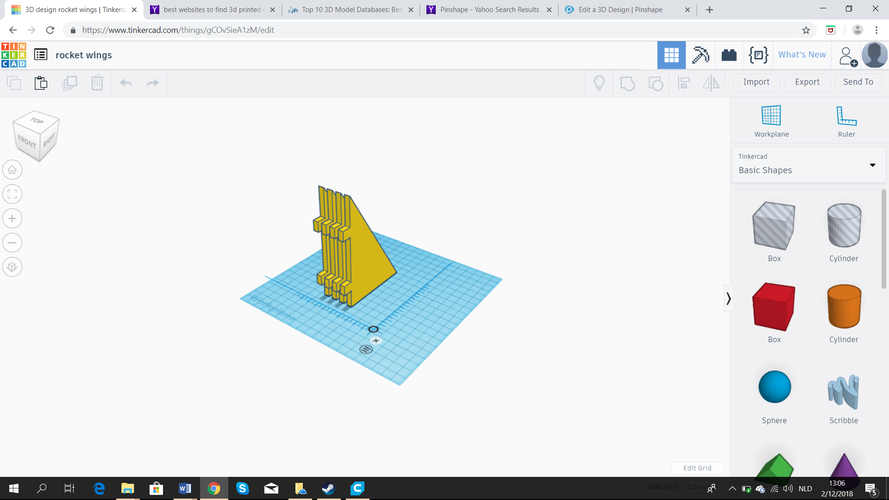Switch to the best websites 3d printed tab
889x500 pixels.
tap(211, 10)
